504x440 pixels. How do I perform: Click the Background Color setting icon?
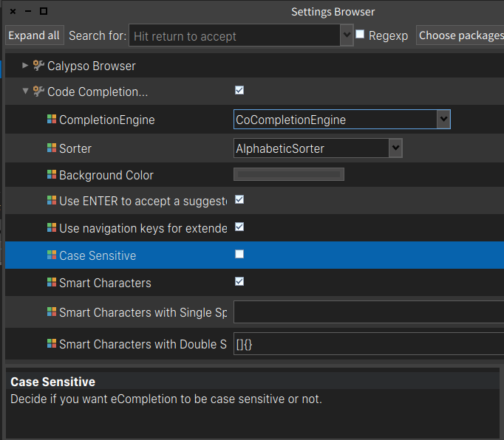point(51,175)
